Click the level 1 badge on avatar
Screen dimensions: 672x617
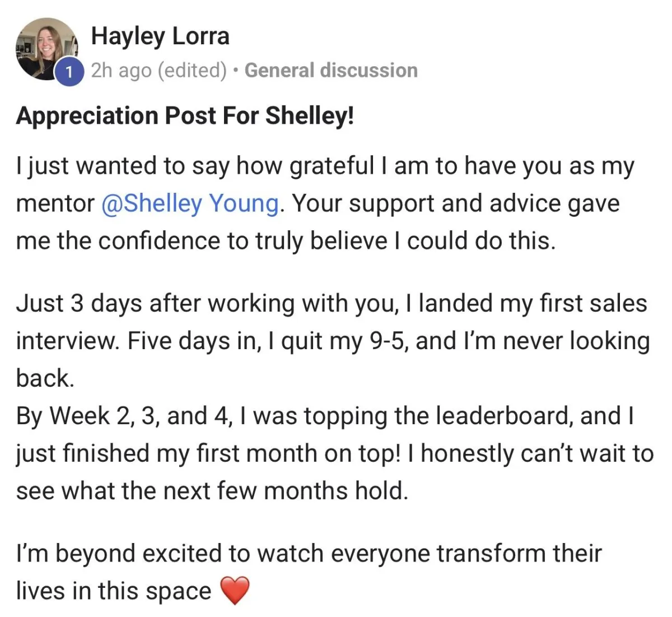click(x=69, y=72)
